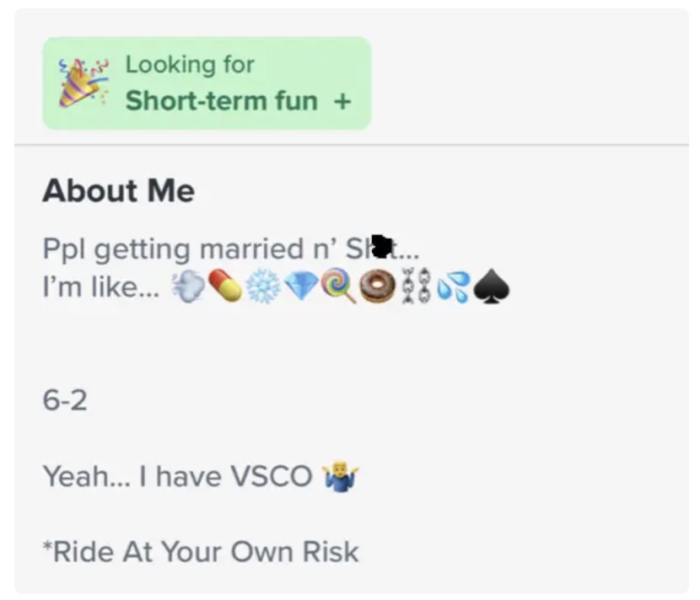This screenshot has width=700, height=600.
Task: Click the Short-term fun label text
Action: (x=222, y=101)
